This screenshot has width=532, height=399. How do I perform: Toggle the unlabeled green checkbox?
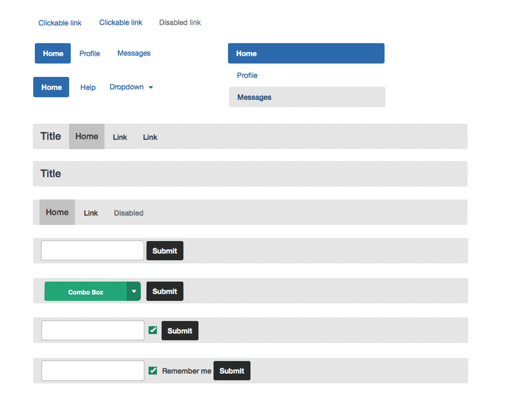click(x=153, y=330)
